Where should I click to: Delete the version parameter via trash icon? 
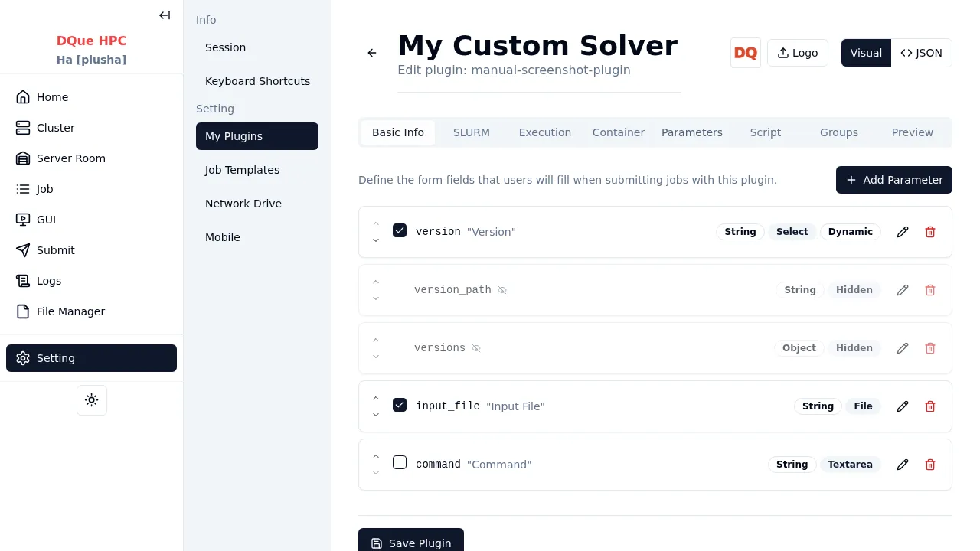pos(930,232)
